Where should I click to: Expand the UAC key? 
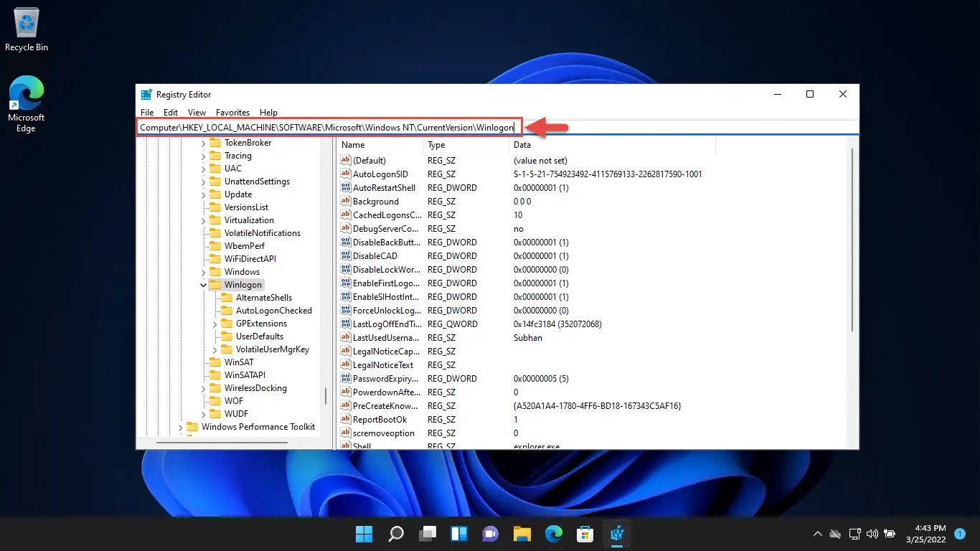pyautogui.click(x=203, y=169)
